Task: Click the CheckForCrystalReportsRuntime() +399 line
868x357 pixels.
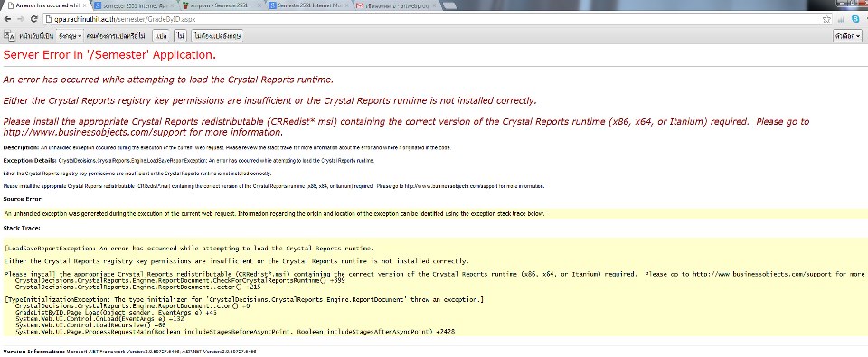Action: pyautogui.click(x=180, y=281)
